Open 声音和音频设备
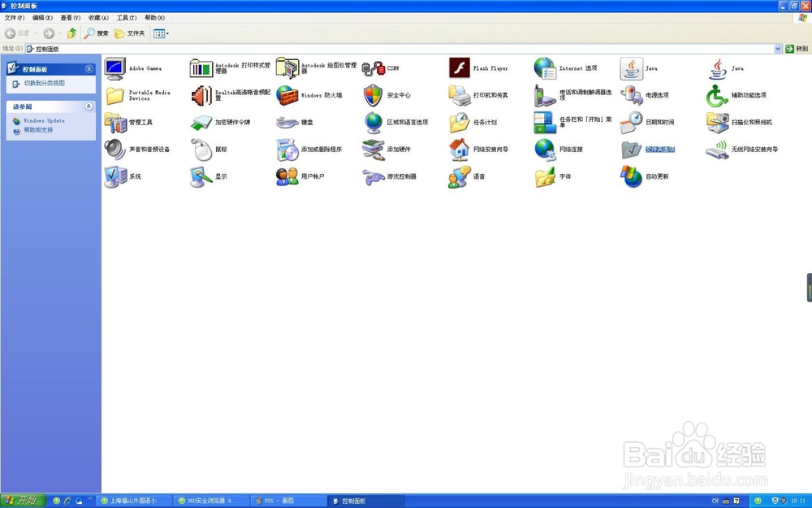Screen dimensions: 812x508 coord(137,150)
